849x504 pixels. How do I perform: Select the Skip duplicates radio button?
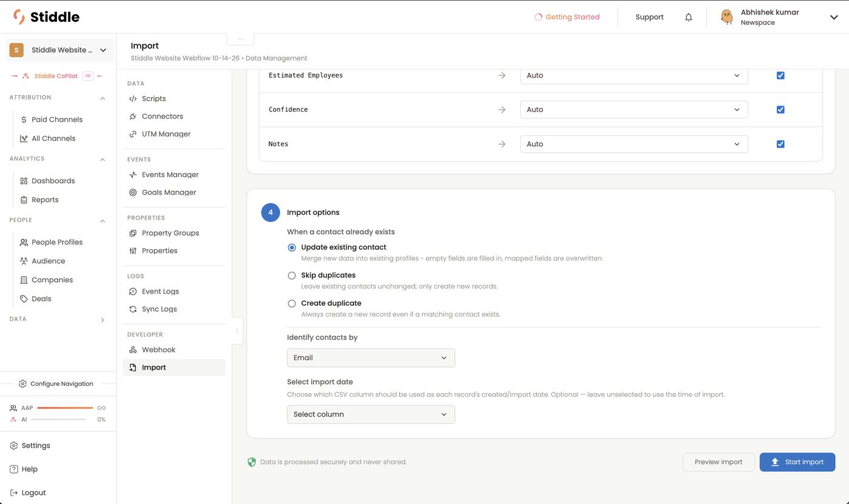click(x=292, y=275)
